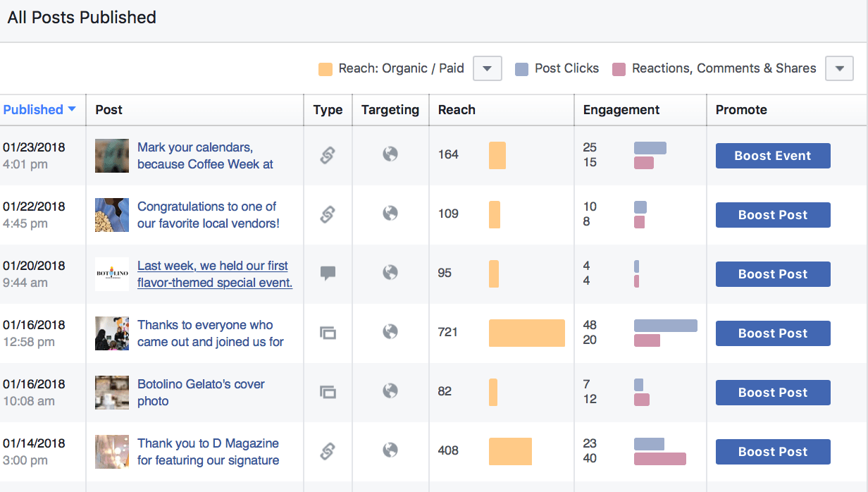Click the Type column header
Image resolution: width=868 pixels, height=492 pixels.
coord(327,110)
